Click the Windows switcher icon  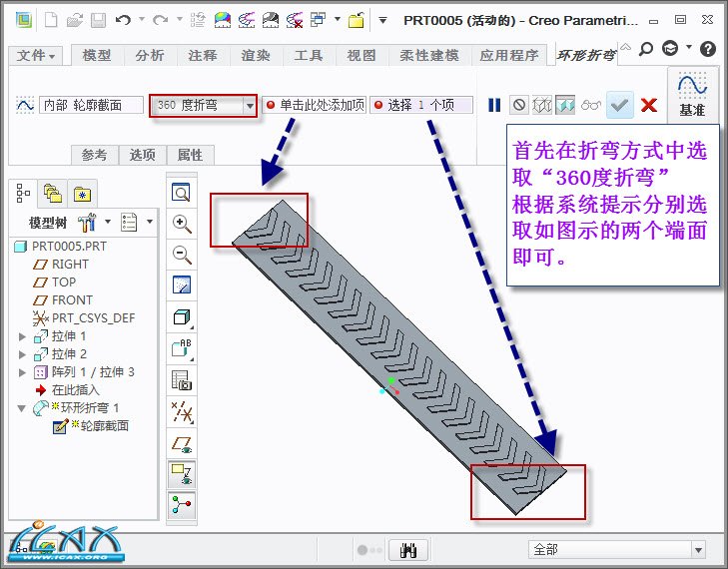pyautogui.click(x=318, y=20)
